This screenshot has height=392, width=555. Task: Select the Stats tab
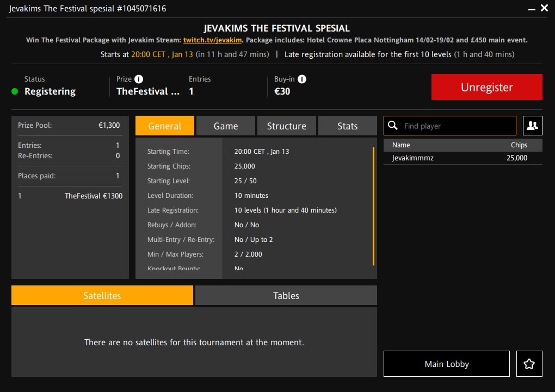[347, 126]
